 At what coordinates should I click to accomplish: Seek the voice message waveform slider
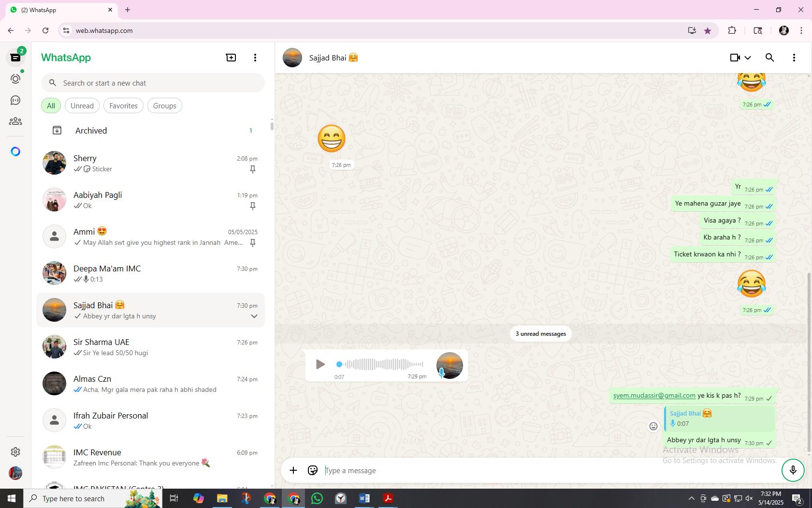381,364
